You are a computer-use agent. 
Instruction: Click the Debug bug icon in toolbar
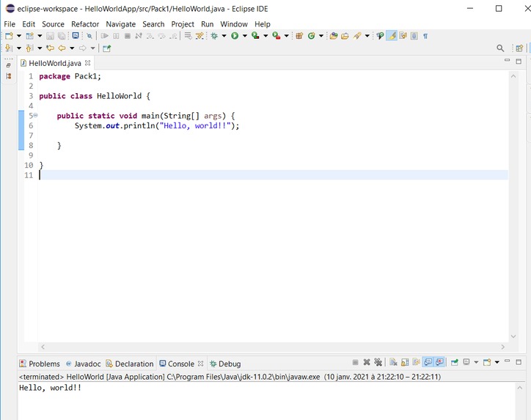tap(214, 36)
